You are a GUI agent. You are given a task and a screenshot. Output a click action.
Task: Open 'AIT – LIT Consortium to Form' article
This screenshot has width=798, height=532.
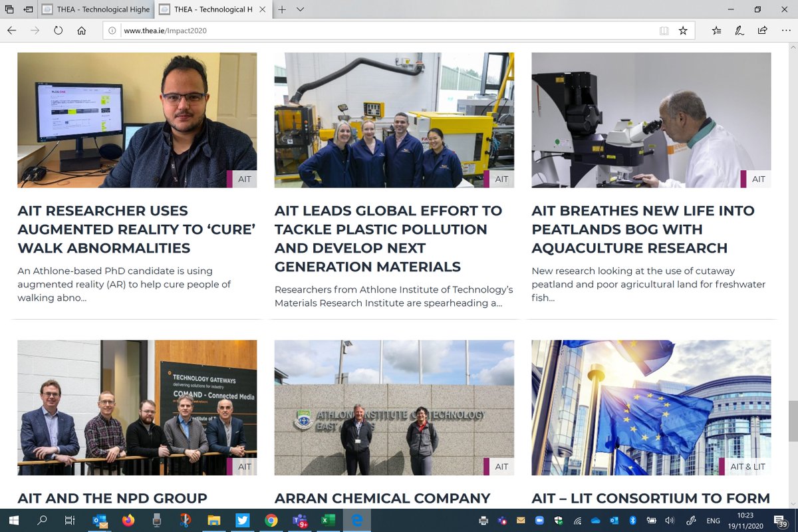point(651,498)
